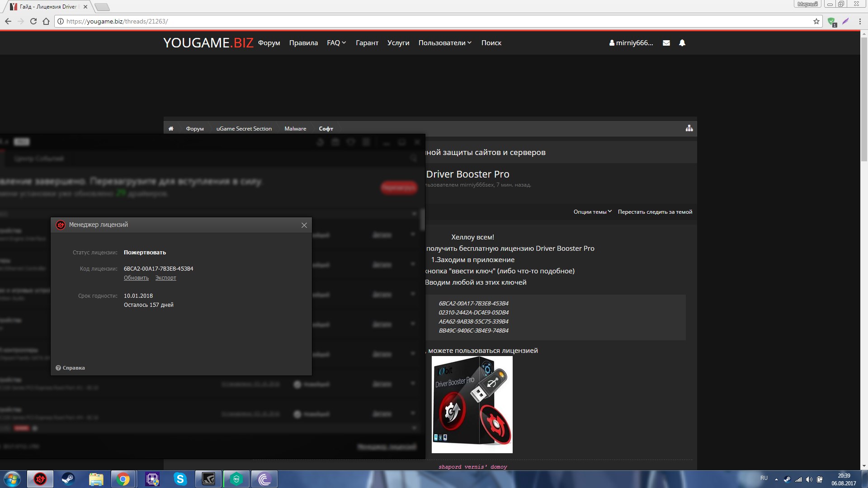Image resolution: width=868 pixels, height=488 pixels.
Task: Click Перестать следить за темой
Action: click(x=655, y=212)
